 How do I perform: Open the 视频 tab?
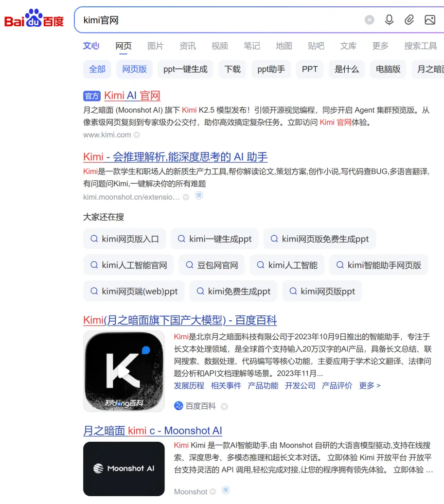pyautogui.click(x=220, y=46)
